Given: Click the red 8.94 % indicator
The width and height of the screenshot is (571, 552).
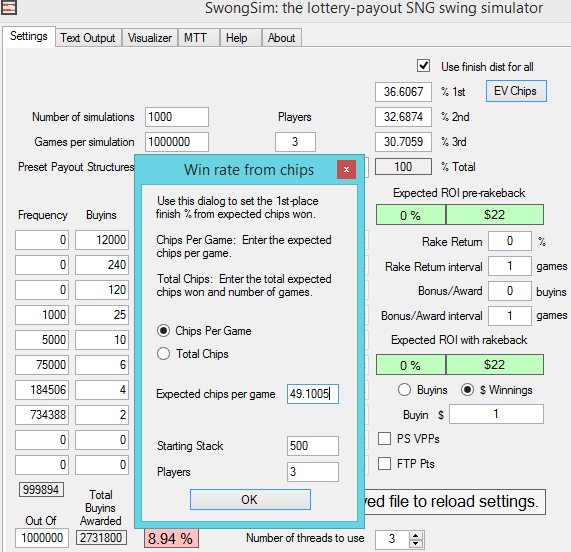Looking at the screenshot, I should point(171,539).
